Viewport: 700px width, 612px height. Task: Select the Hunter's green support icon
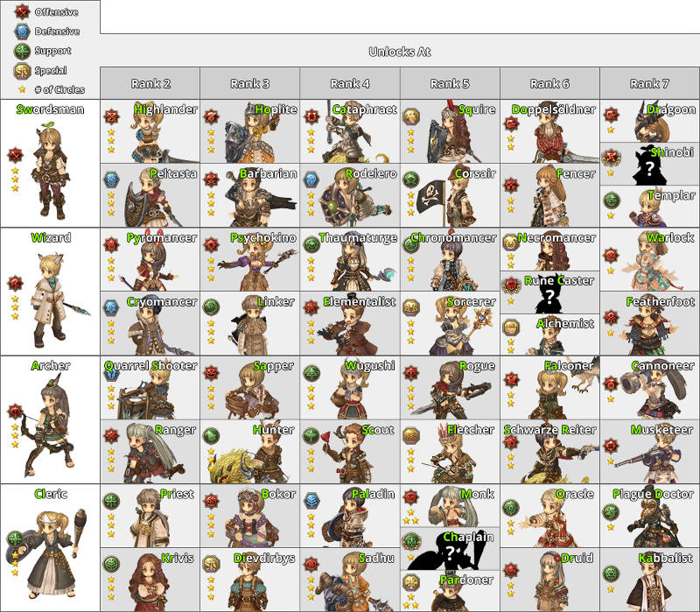(x=211, y=435)
